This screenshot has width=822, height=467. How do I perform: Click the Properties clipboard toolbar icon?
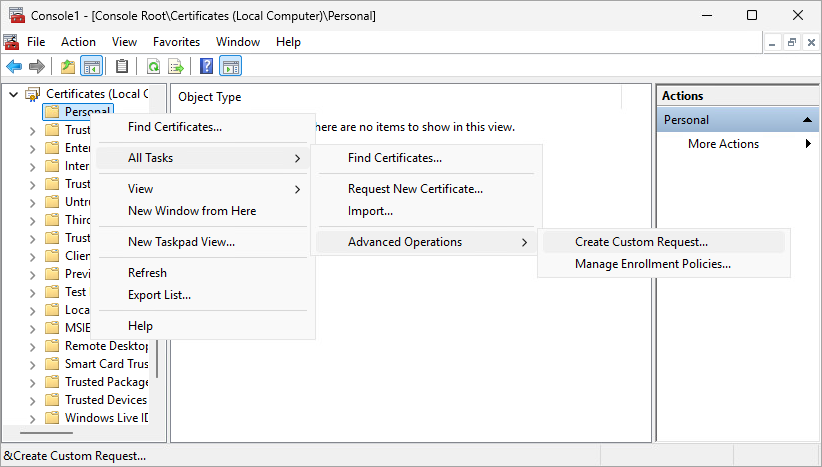coord(122,67)
